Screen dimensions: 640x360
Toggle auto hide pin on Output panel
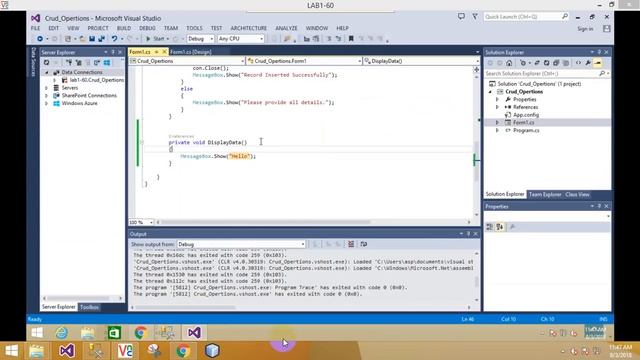[468, 234]
